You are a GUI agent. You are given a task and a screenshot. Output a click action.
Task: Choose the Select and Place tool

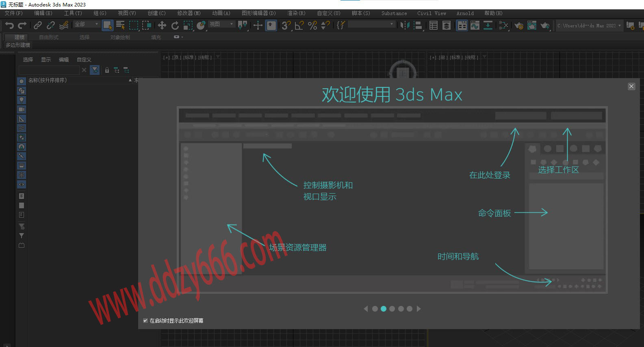201,26
